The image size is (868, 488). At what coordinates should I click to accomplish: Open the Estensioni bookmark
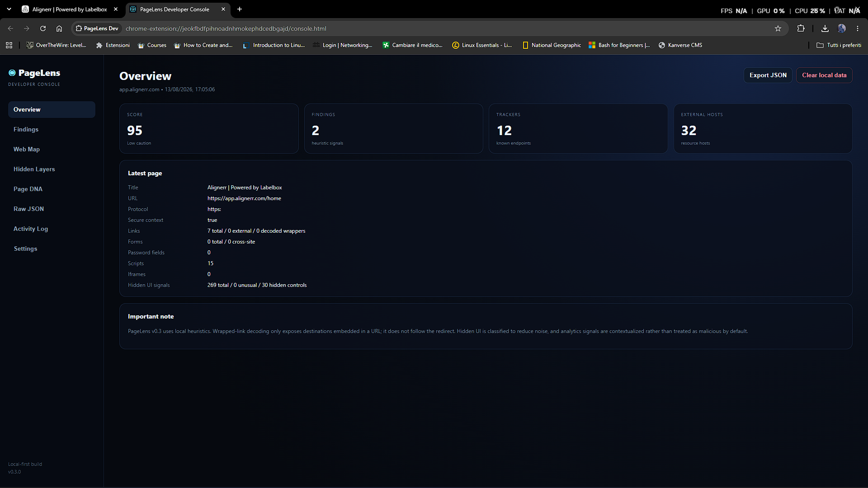pyautogui.click(x=113, y=45)
